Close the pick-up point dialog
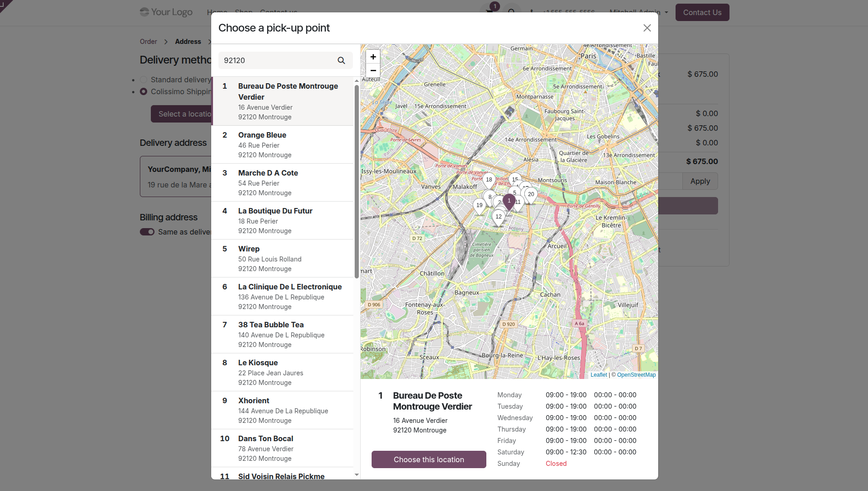 point(647,28)
